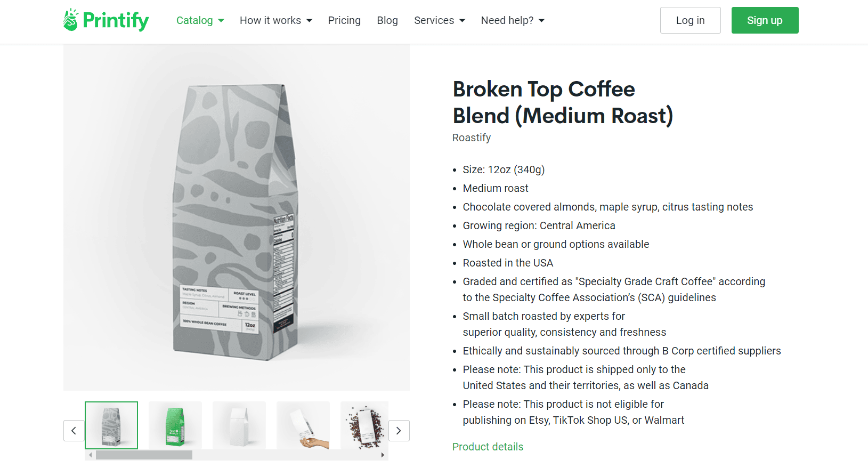868x476 pixels.
Task: Click the Sign up button
Action: click(765, 20)
